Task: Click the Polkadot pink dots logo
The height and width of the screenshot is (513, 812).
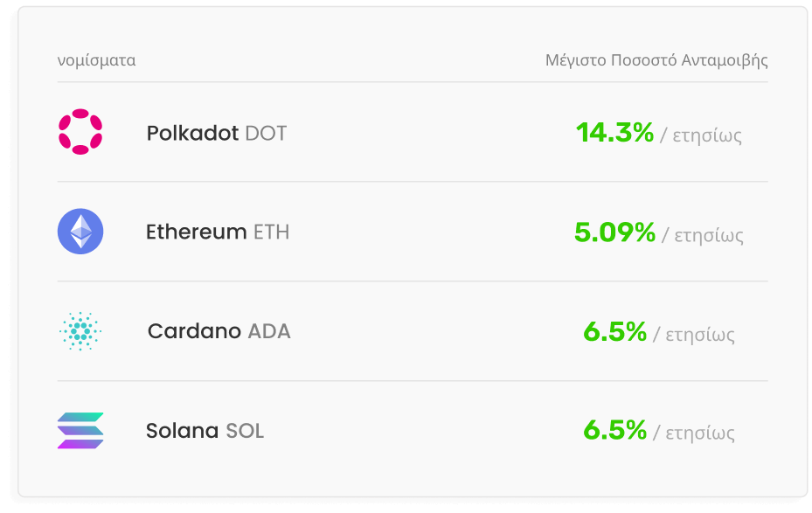Action: pyautogui.click(x=80, y=132)
